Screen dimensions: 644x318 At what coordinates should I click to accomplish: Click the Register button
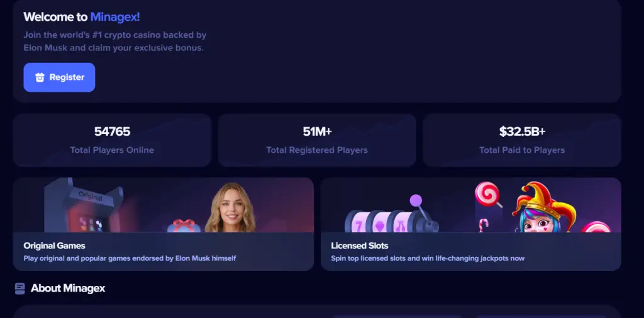(x=59, y=77)
